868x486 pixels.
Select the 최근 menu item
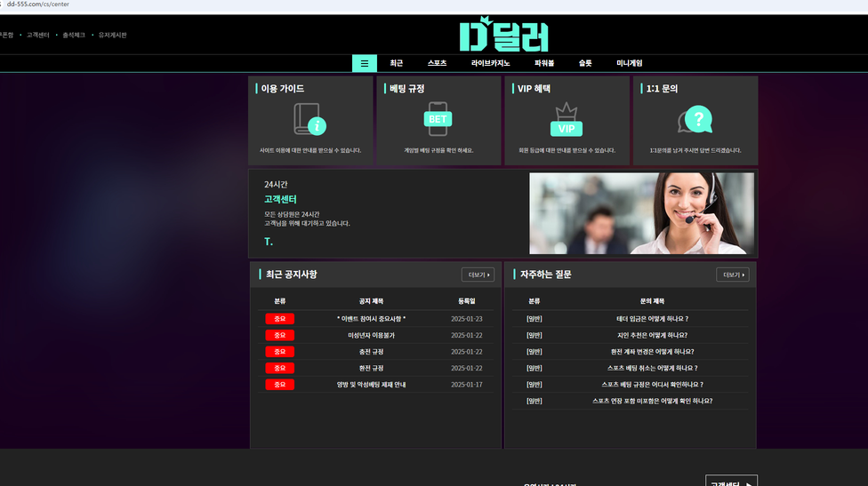[x=397, y=63]
